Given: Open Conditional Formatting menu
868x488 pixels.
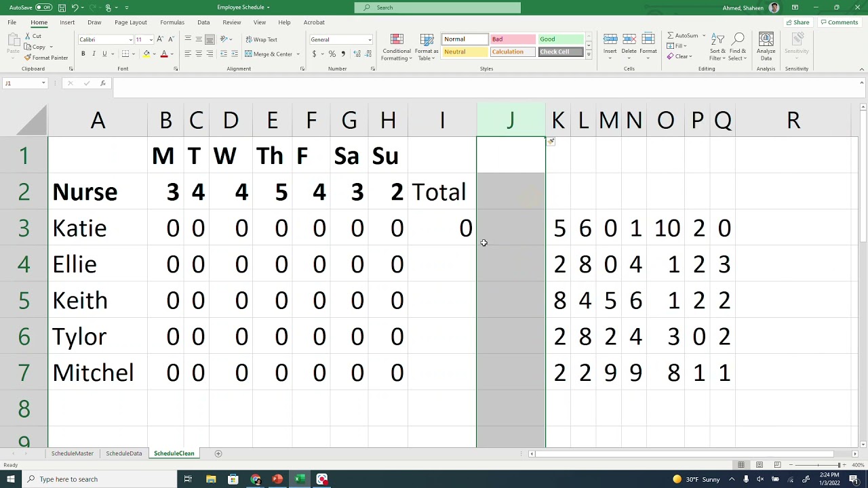Looking at the screenshot, I should tap(397, 47).
